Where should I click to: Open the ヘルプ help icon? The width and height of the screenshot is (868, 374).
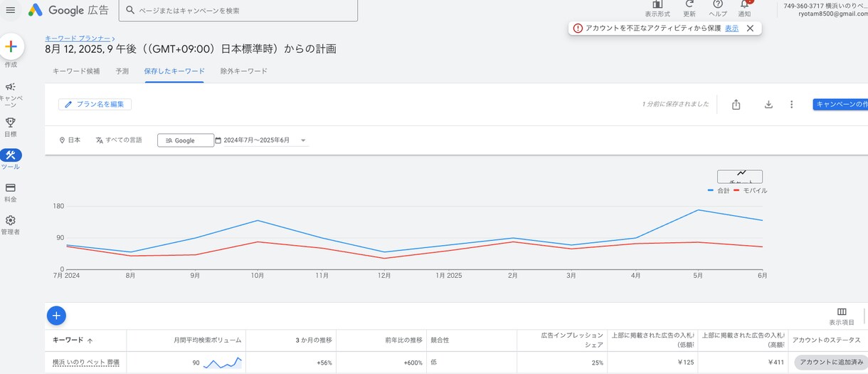coord(718,8)
